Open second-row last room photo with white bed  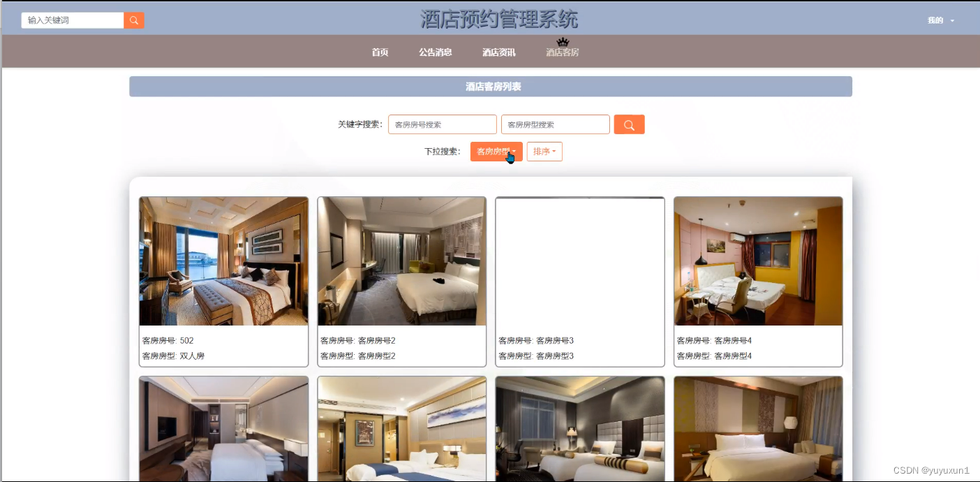click(x=758, y=429)
